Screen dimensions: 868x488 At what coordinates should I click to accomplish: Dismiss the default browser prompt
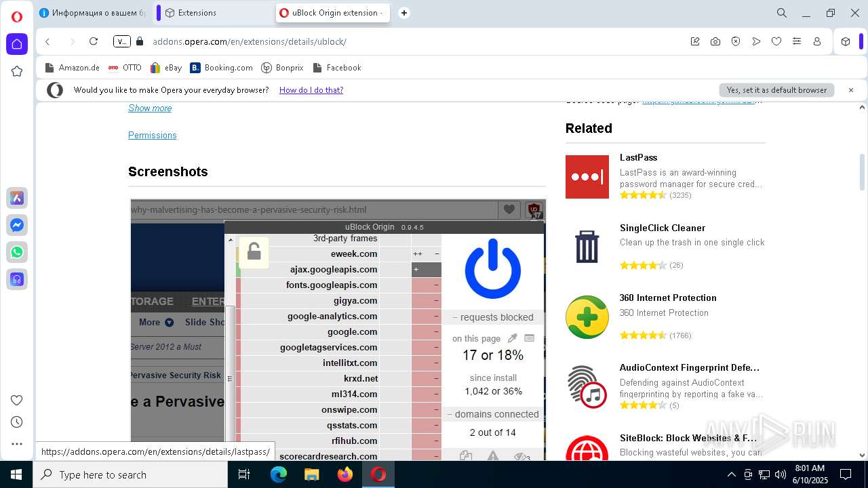(x=851, y=90)
